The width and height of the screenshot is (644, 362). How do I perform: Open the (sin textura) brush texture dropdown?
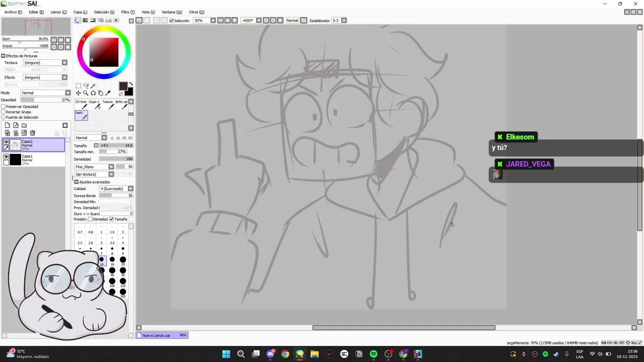pos(111,174)
